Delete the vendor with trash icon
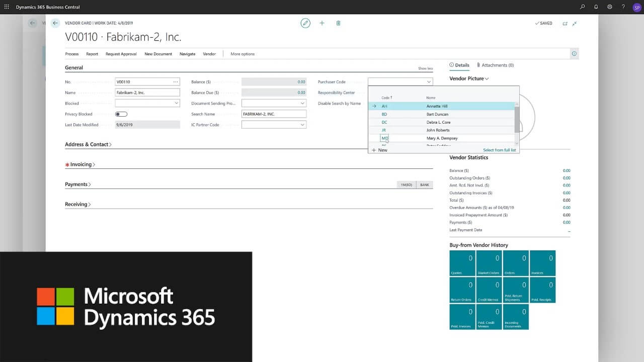644x362 pixels. pos(338,23)
